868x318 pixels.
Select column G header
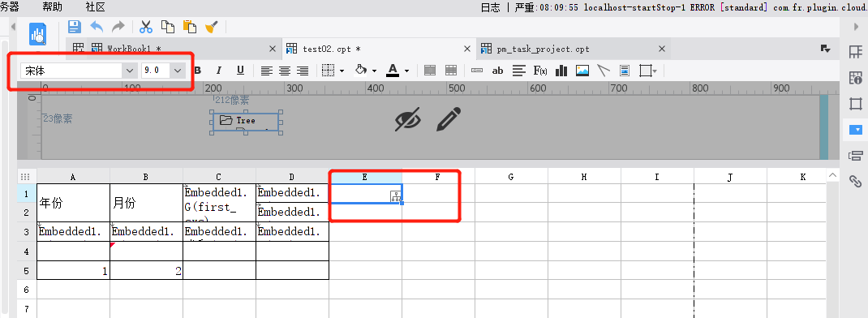(x=511, y=177)
